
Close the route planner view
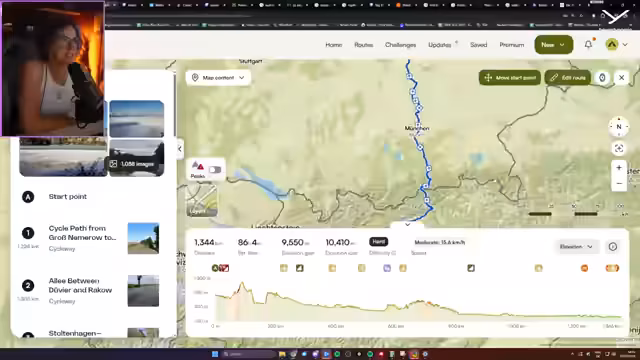(622, 78)
